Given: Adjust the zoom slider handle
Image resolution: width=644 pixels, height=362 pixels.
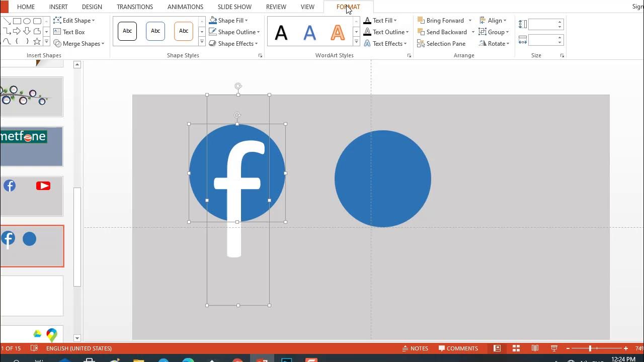Looking at the screenshot, I should [x=590, y=348].
